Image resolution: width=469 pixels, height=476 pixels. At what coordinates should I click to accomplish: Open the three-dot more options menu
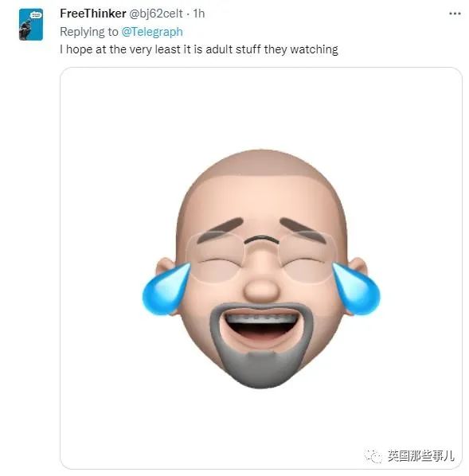pyautogui.click(x=455, y=14)
